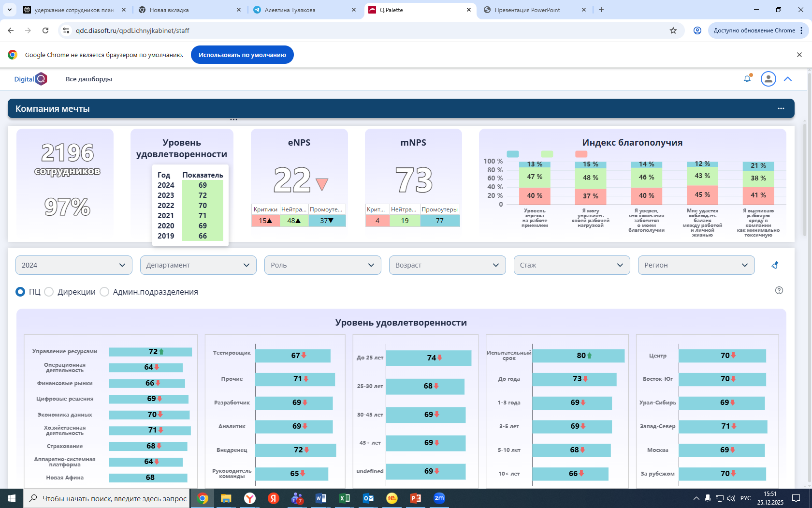
Task: Select the Дирекции radio button
Action: pyautogui.click(x=49, y=292)
